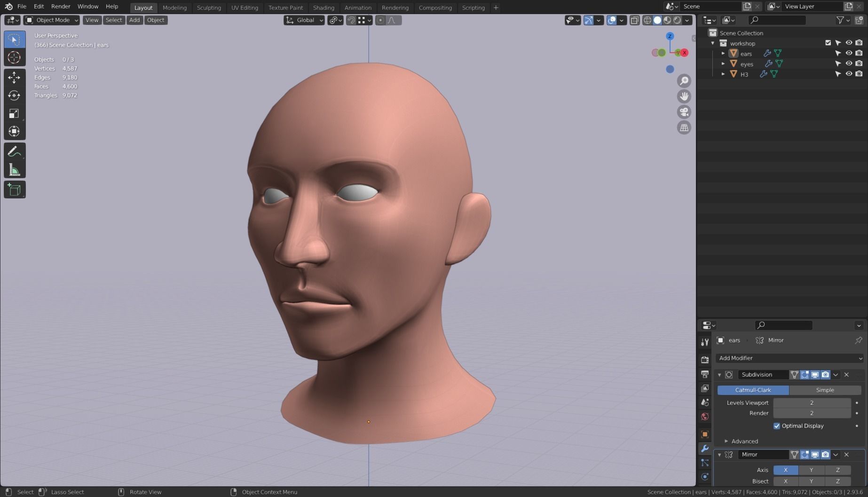Open the World properties tab
The image size is (868, 497).
pos(704,417)
